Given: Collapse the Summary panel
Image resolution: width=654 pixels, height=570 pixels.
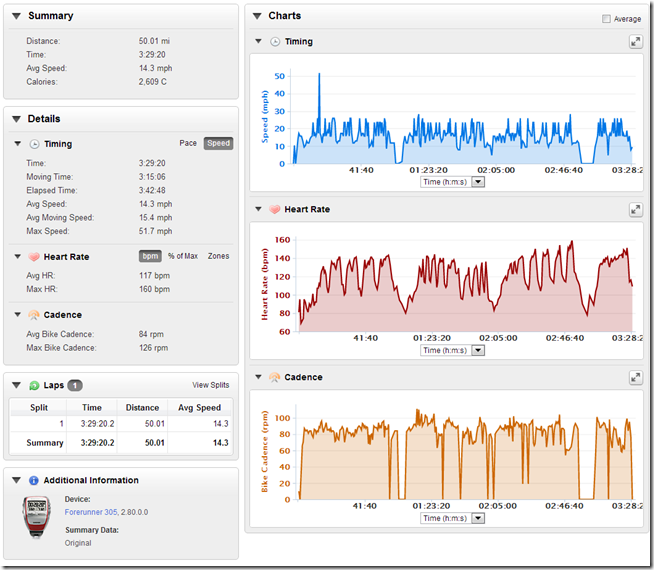Looking at the screenshot, I should coord(17,16).
